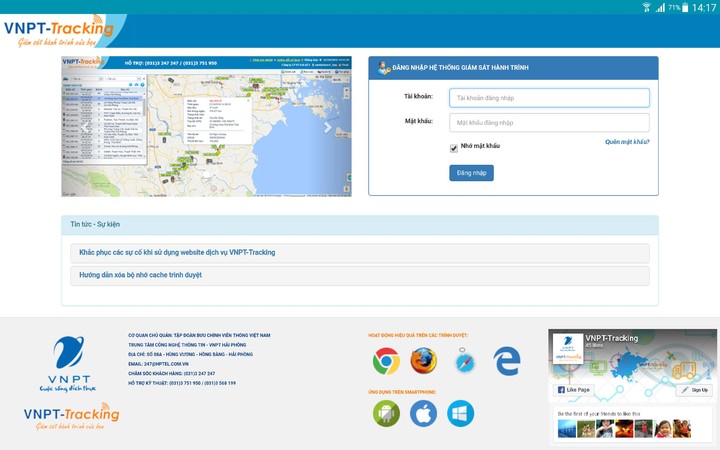
Task: Tap the Wi-Fi status bar icon
Action: 647,7
